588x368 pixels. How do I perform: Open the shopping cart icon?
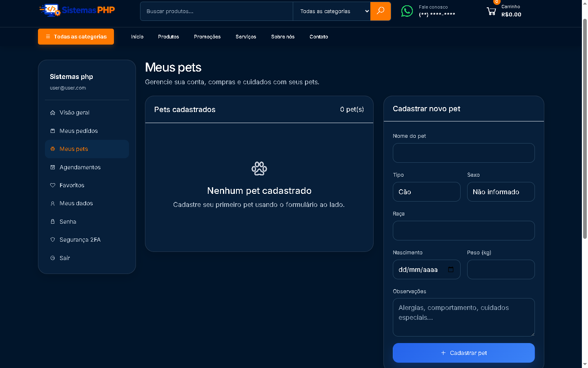(491, 11)
